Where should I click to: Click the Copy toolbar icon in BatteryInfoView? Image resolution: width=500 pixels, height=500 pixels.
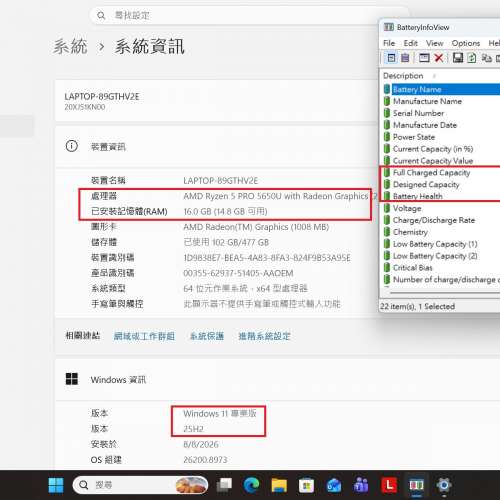point(486,58)
